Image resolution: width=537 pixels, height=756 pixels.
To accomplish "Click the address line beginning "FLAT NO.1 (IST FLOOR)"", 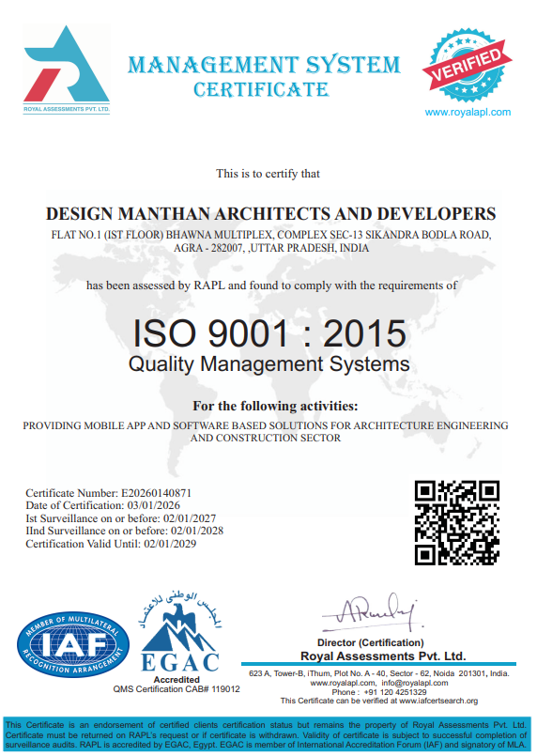I will 271,236.
